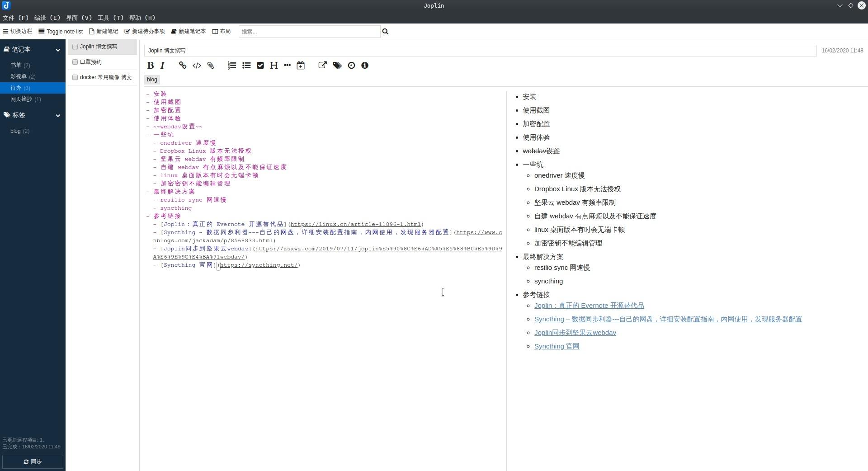Open the 'Syncthing 官网' preview link
The width and height of the screenshot is (868, 471).
(x=557, y=346)
